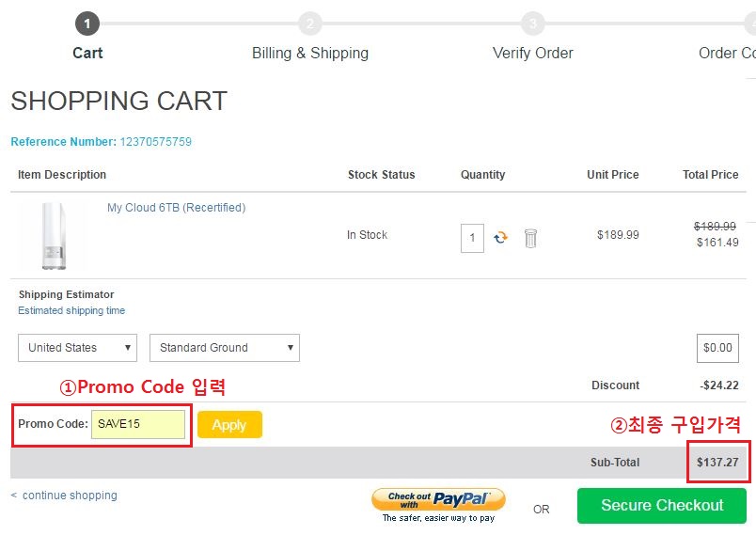Image resolution: width=756 pixels, height=535 pixels.
Task: Expand the Standard Ground shipping dropdown
Action: (224, 348)
